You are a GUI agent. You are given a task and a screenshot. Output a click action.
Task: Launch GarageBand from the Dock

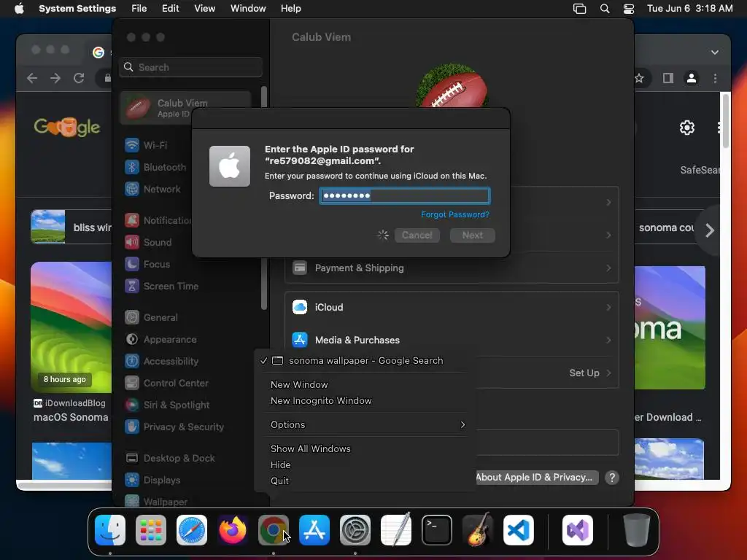pyautogui.click(x=478, y=530)
